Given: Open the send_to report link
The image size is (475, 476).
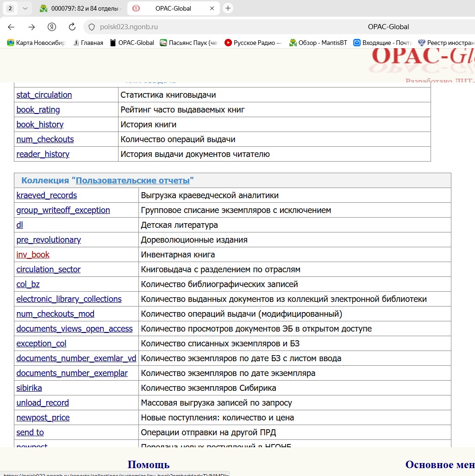Looking at the screenshot, I should point(30,432).
